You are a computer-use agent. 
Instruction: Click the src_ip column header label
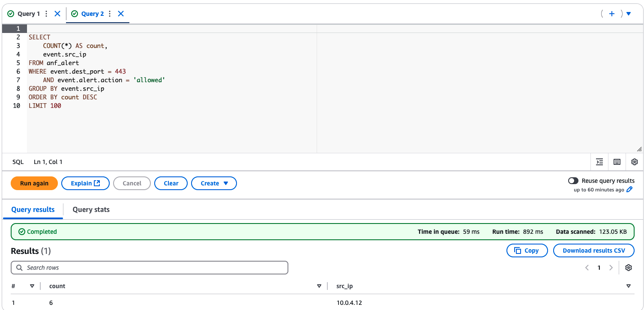click(x=345, y=286)
